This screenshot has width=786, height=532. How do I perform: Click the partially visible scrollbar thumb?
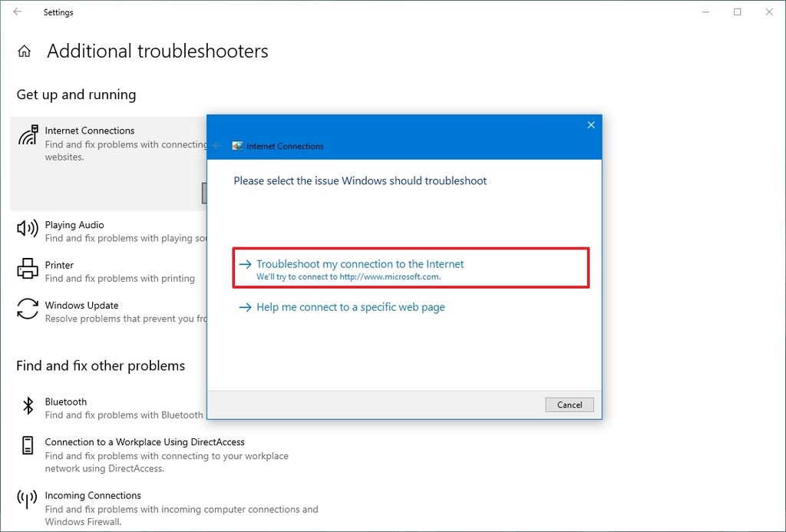coord(205,193)
